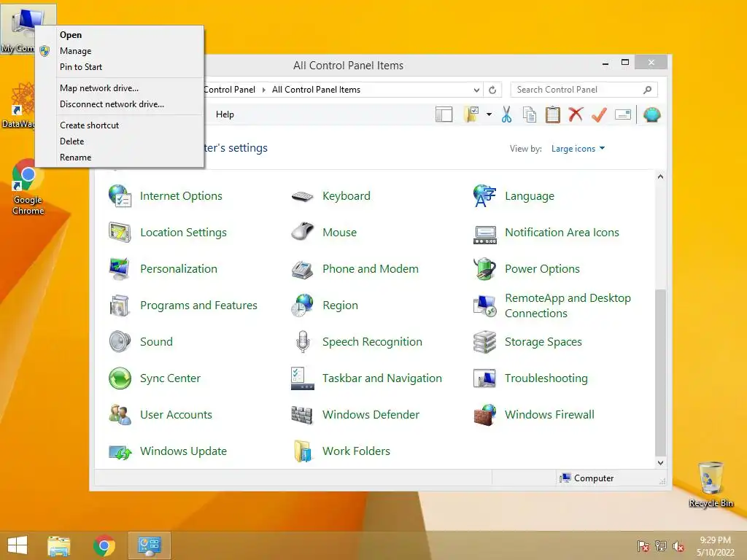Click the Control Panel breadcrumb
Screen dimensions: 747x560
click(230, 90)
